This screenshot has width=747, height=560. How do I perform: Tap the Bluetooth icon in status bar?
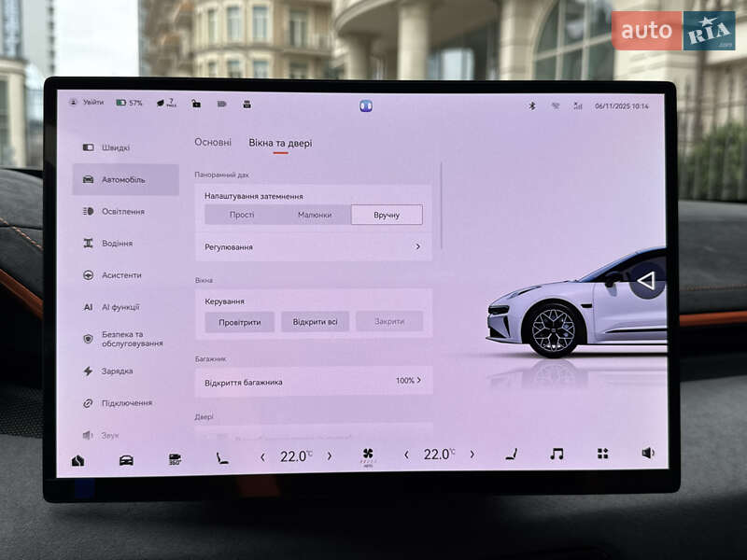[x=532, y=105]
